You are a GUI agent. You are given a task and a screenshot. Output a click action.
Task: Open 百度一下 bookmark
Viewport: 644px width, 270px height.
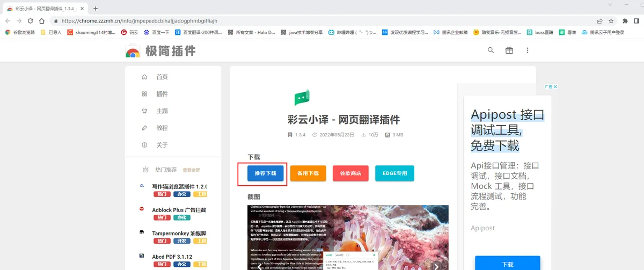tap(156, 32)
